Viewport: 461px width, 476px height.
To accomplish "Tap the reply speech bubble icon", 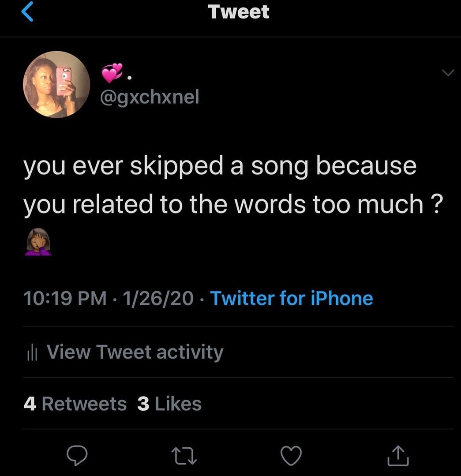I will [x=78, y=456].
